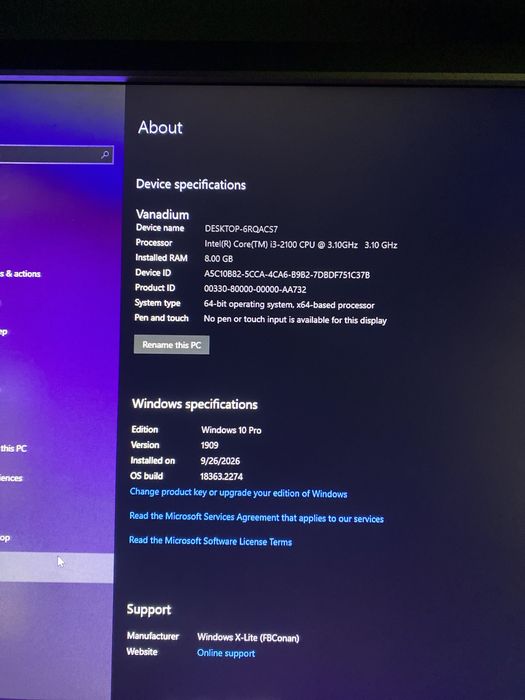The image size is (525, 700).
Task: Open Change product key or upgrade edition link
Action: click(x=238, y=493)
